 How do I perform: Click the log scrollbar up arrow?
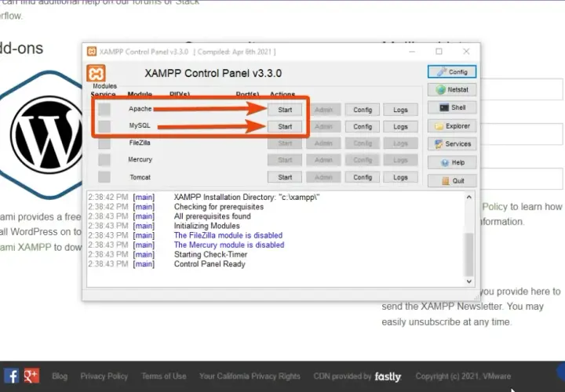tap(468, 197)
